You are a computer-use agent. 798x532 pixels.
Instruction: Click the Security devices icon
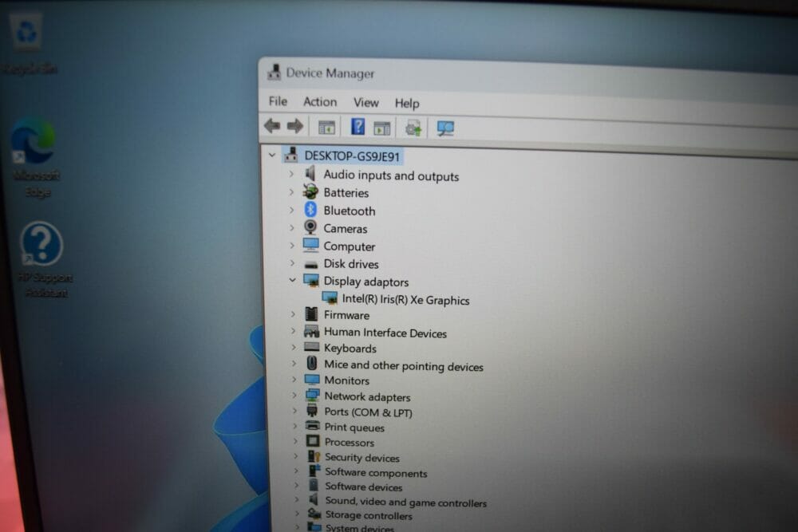314,456
